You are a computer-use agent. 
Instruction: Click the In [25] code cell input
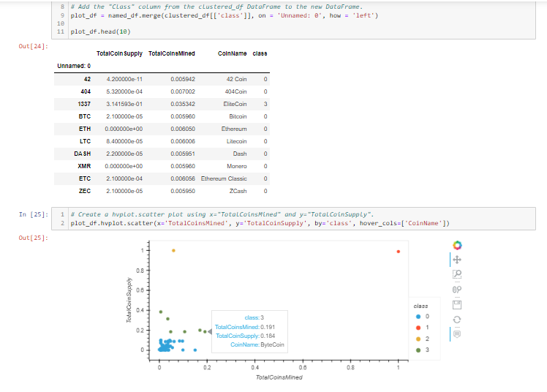[293, 219]
